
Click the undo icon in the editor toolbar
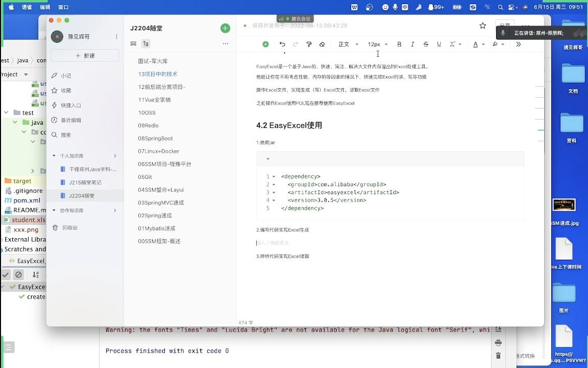pos(281,44)
